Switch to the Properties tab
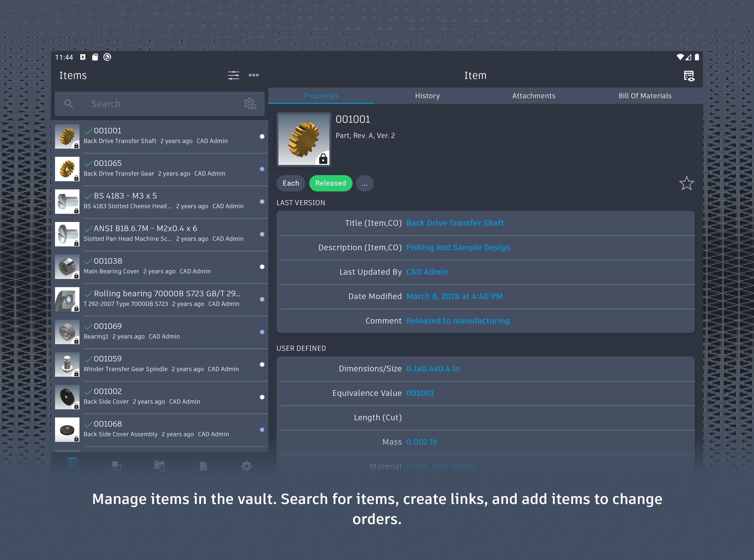This screenshot has height=560, width=754. pos(321,96)
